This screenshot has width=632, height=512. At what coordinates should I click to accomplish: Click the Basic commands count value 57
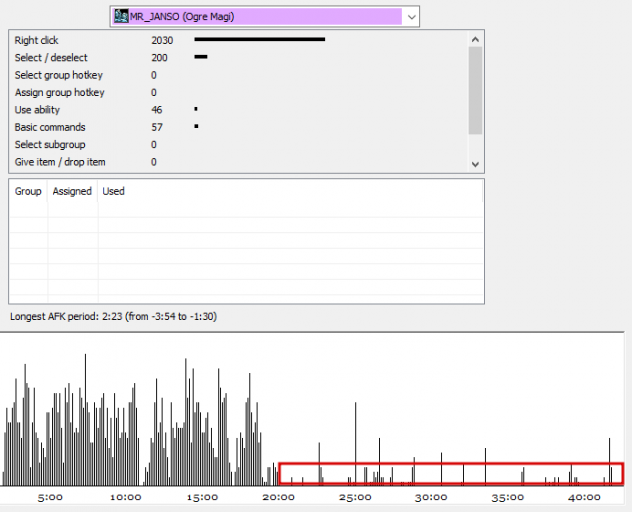tap(157, 127)
